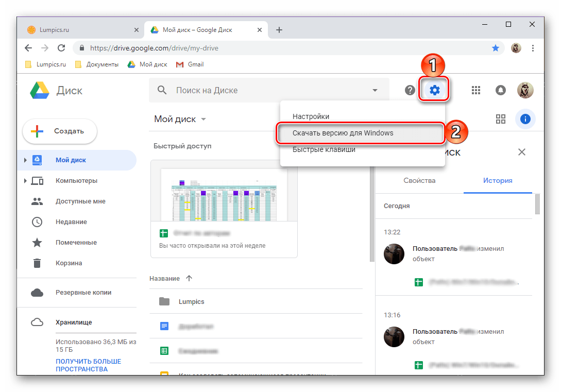Click the Корзина trash icon
The height and width of the screenshot is (392, 561).
(x=37, y=263)
